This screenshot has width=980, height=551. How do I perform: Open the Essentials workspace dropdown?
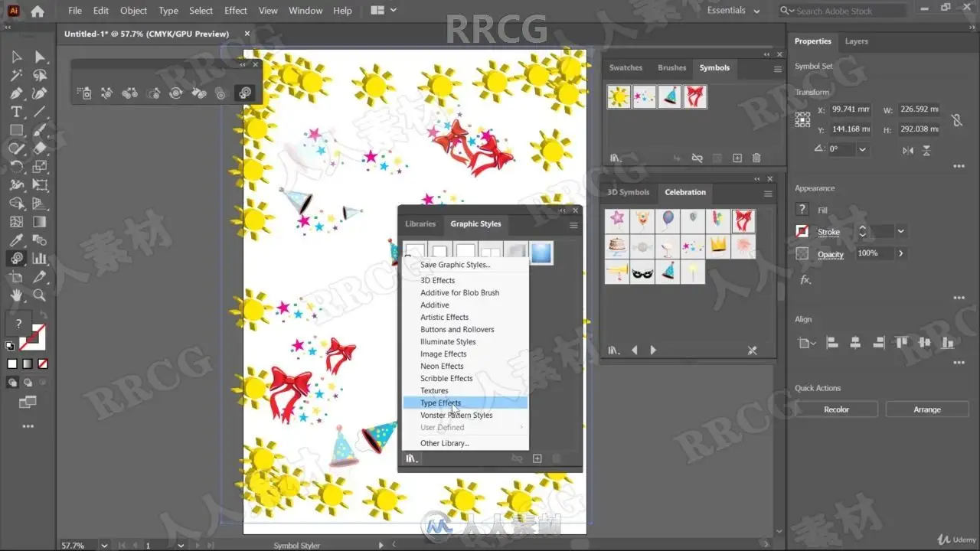tap(733, 11)
